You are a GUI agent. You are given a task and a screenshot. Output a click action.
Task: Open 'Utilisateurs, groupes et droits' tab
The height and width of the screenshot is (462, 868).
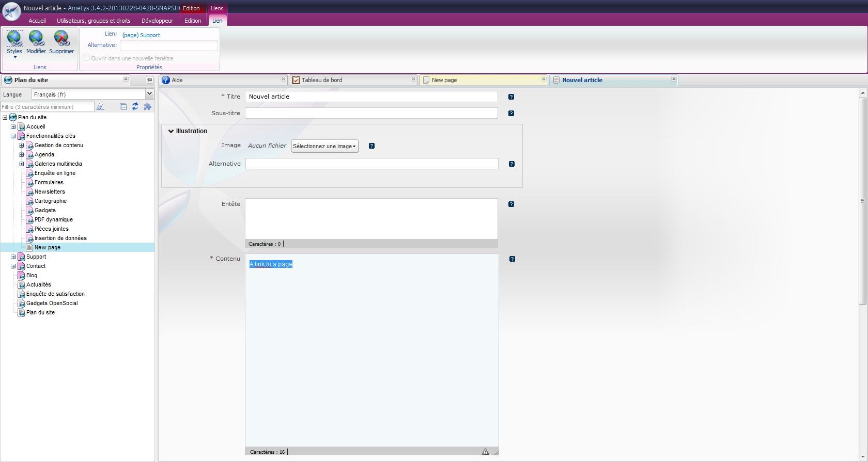(x=94, y=21)
